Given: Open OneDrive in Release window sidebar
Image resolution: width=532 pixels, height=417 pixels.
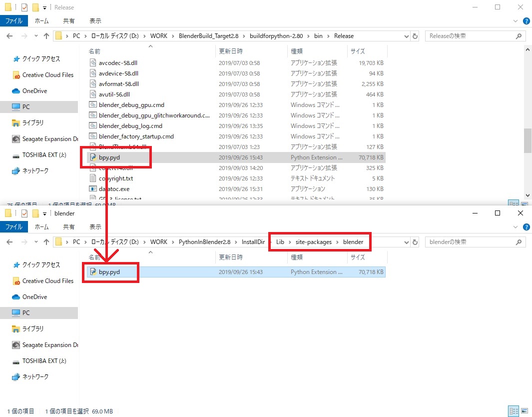Looking at the screenshot, I should click(x=29, y=90).
